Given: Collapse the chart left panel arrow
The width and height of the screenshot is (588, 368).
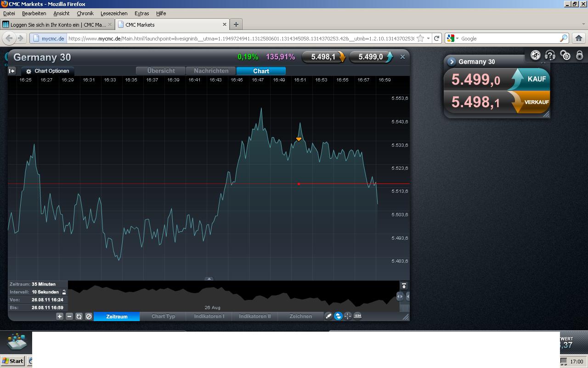Looking at the screenshot, I should pos(12,71).
